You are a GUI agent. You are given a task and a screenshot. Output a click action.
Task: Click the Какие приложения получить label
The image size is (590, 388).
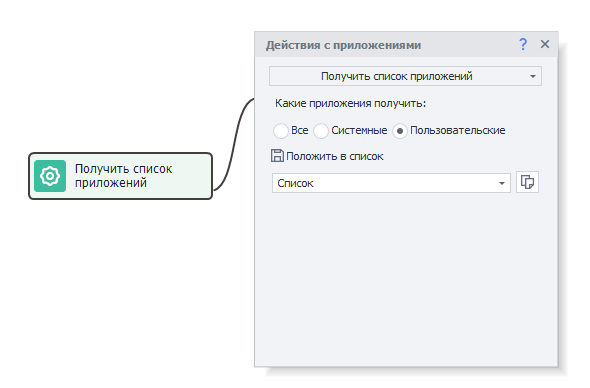tap(350, 103)
